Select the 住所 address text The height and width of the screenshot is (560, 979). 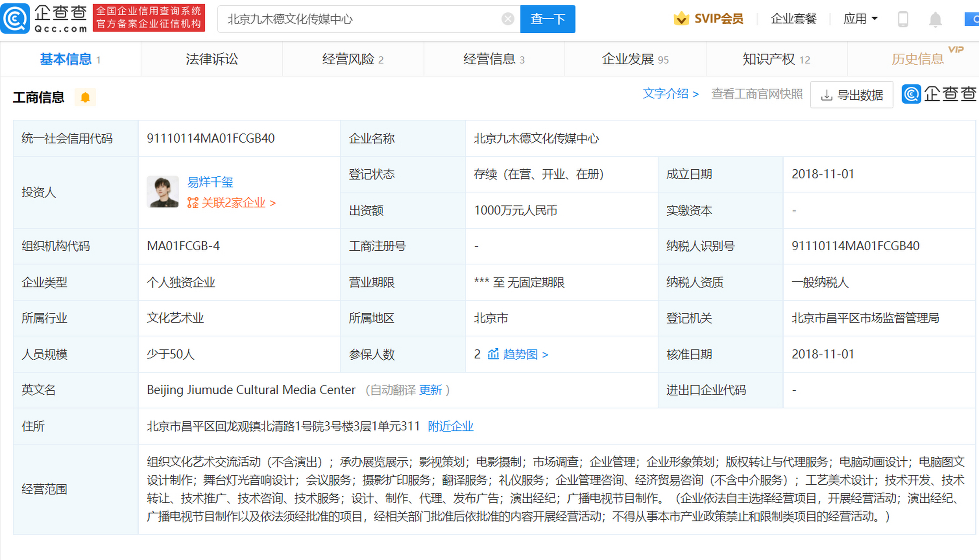coord(283,426)
